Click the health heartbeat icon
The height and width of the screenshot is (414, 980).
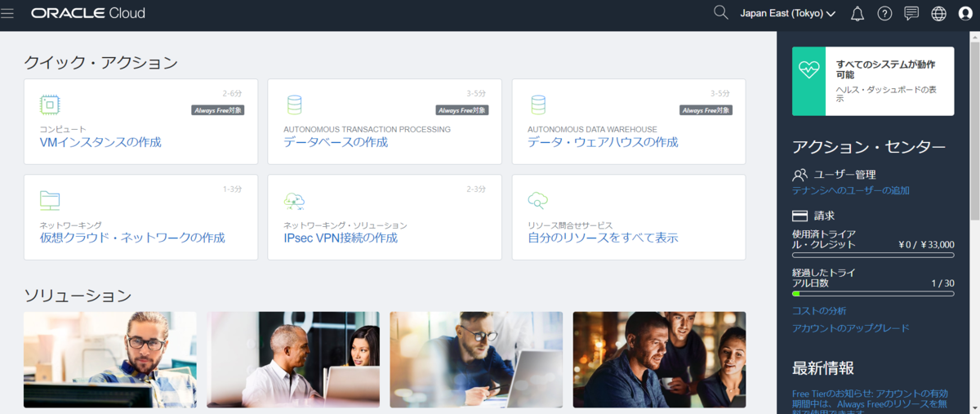808,69
